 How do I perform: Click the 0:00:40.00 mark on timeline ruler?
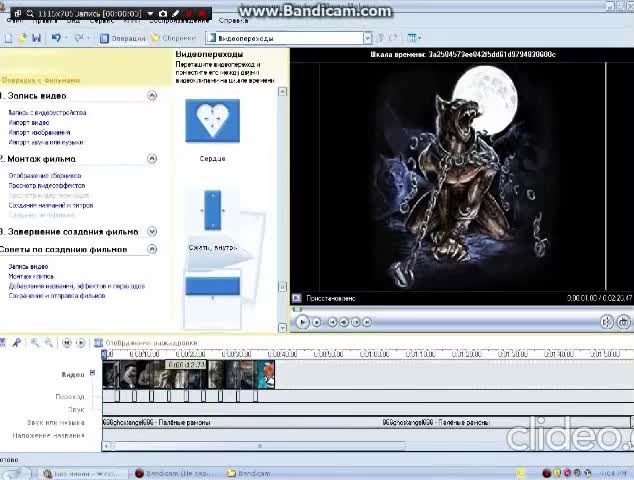point(283,354)
